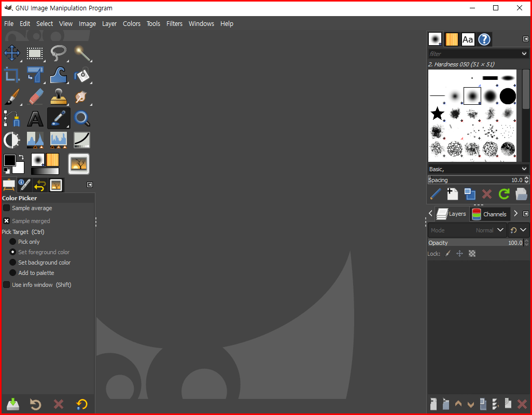Switch to the Undo History tab
This screenshot has height=415, width=532.
coord(40,185)
